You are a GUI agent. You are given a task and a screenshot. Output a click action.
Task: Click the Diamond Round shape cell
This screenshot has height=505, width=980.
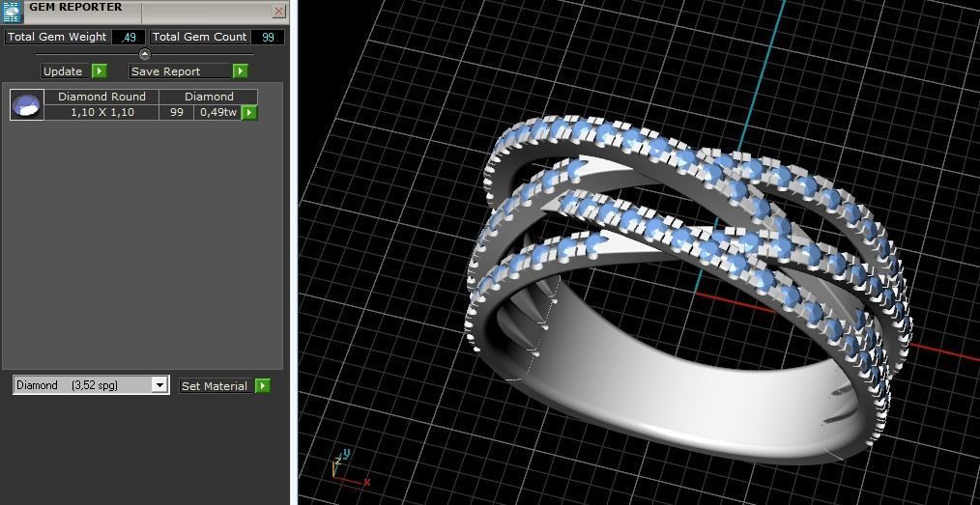(101, 97)
